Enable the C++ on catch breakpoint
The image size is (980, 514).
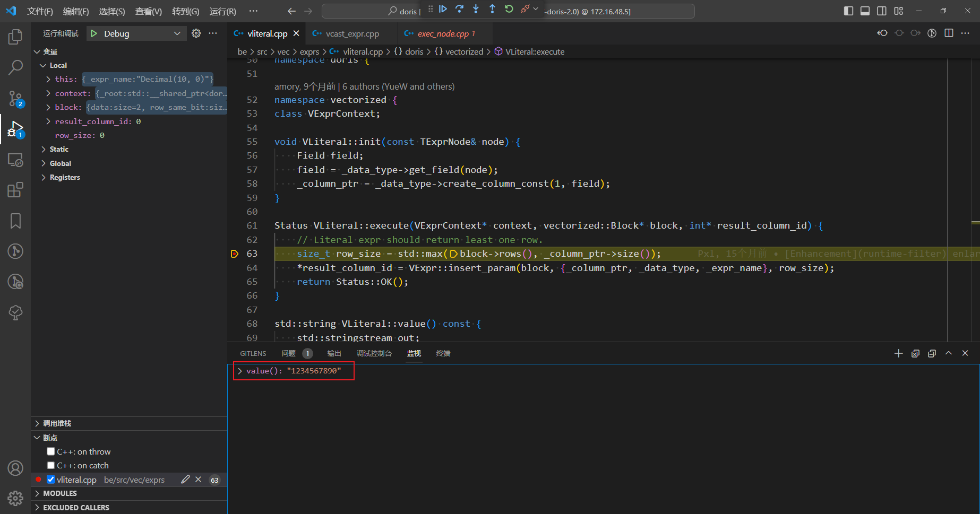[51, 465]
